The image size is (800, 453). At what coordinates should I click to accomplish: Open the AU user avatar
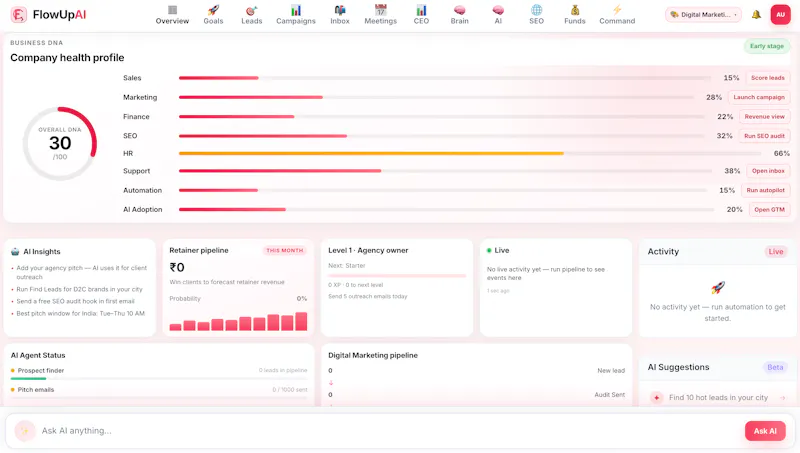point(781,15)
